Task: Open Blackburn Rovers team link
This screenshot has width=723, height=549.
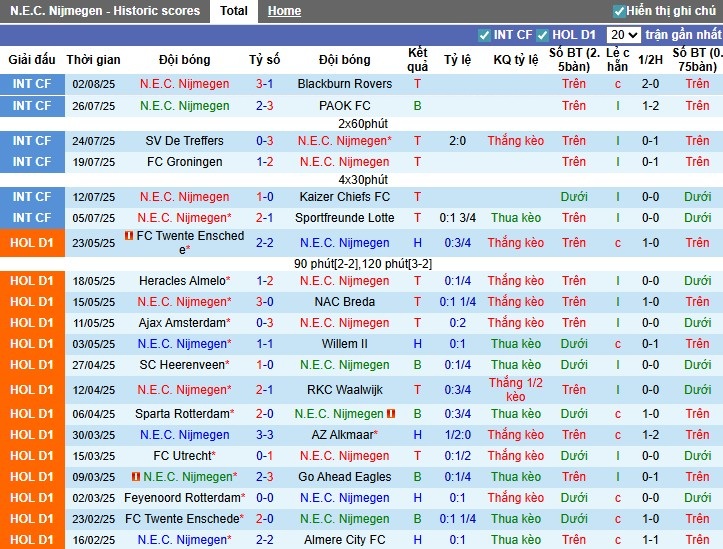Action: pyautogui.click(x=344, y=84)
